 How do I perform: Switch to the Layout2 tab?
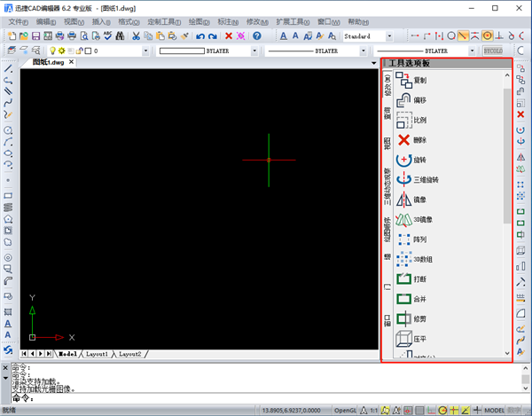pyautogui.click(x=129, y=354)
